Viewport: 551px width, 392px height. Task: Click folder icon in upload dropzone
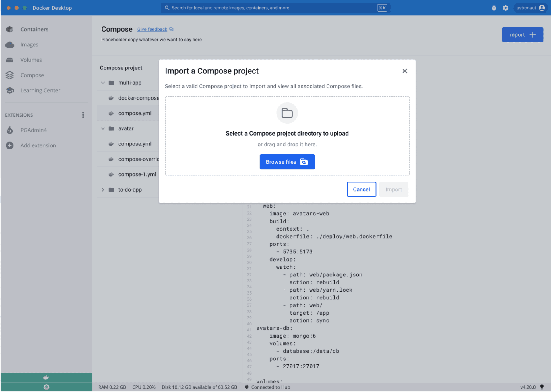tap(287, 113)
